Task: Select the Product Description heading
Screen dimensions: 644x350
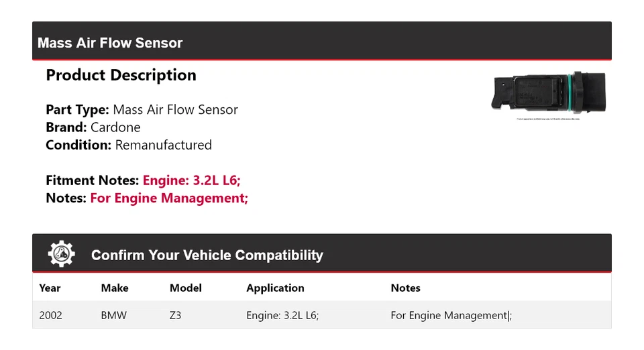Action: coord(121,75)
